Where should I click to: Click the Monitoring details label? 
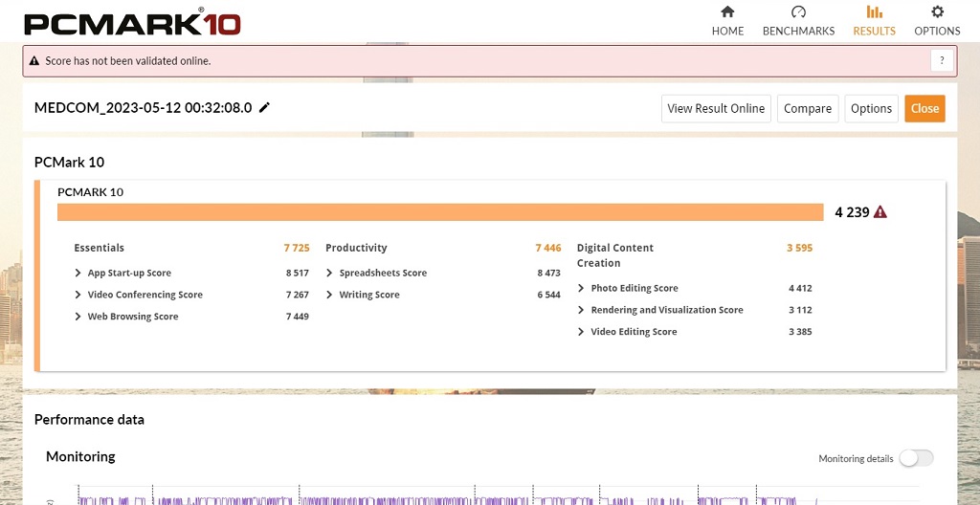[x=856, y=459]
